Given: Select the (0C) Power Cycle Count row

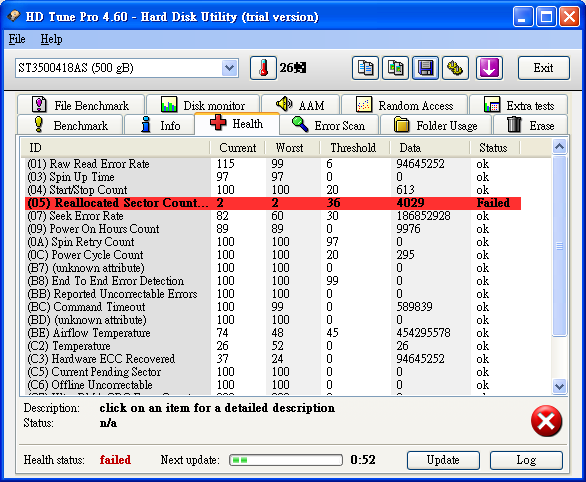Looking at the screenshot, I should pos(273,255).
